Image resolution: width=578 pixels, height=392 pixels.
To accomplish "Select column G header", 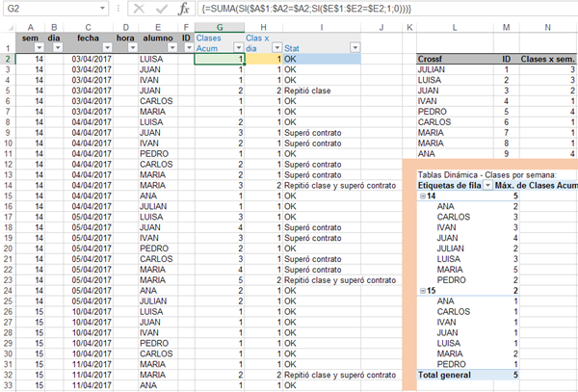I will (220, 26).
